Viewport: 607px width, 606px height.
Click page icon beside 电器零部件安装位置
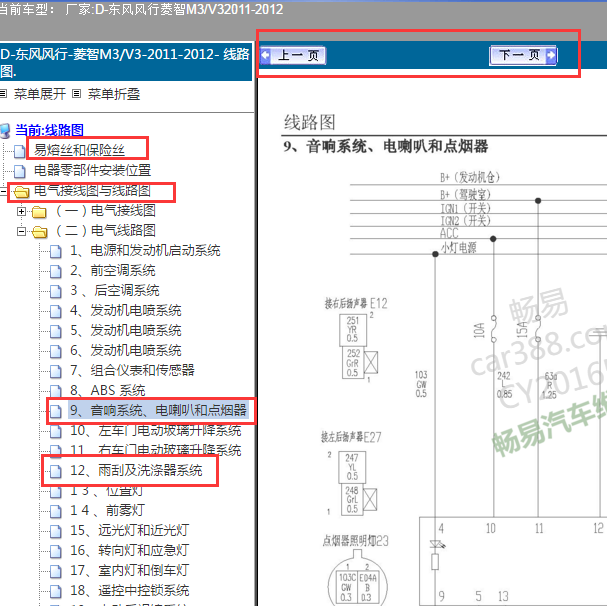click(19, 171)
